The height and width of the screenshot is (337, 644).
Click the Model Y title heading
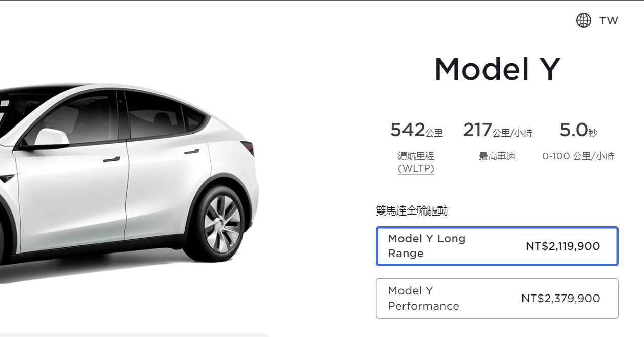click(x=498, y=68)
